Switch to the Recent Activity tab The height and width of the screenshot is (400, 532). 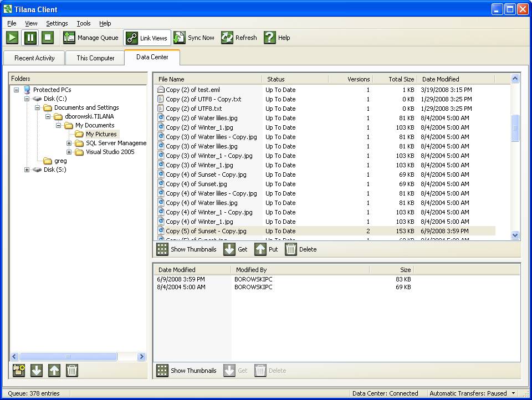[34, 58]
